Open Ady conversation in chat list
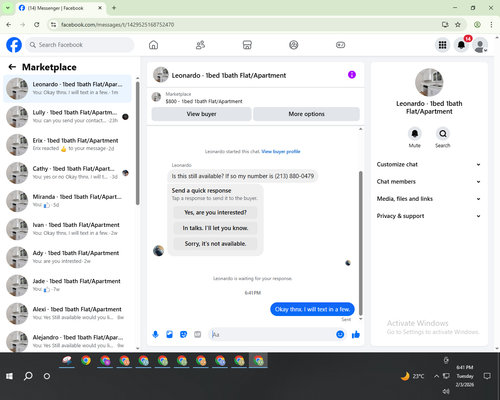This screenshot has height=400, width=500. (x=67, y=257)
